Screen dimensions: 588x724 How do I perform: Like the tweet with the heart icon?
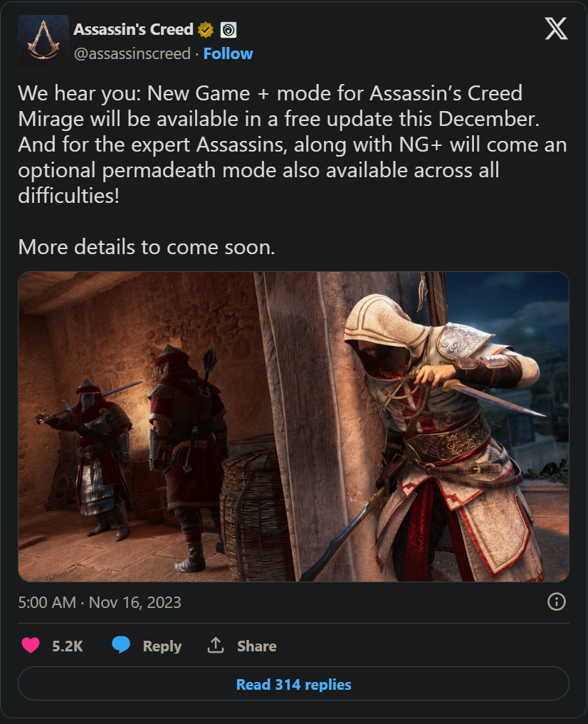pos(31,645)
